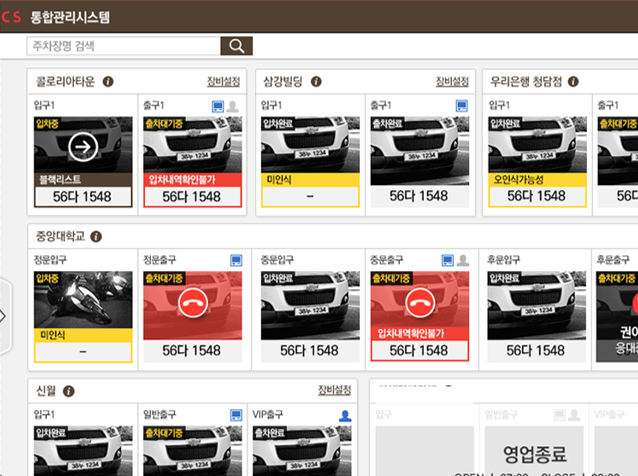Open info icon next to 중앙대학교
Screen dimensions: 638x476
tap(96, 237)
